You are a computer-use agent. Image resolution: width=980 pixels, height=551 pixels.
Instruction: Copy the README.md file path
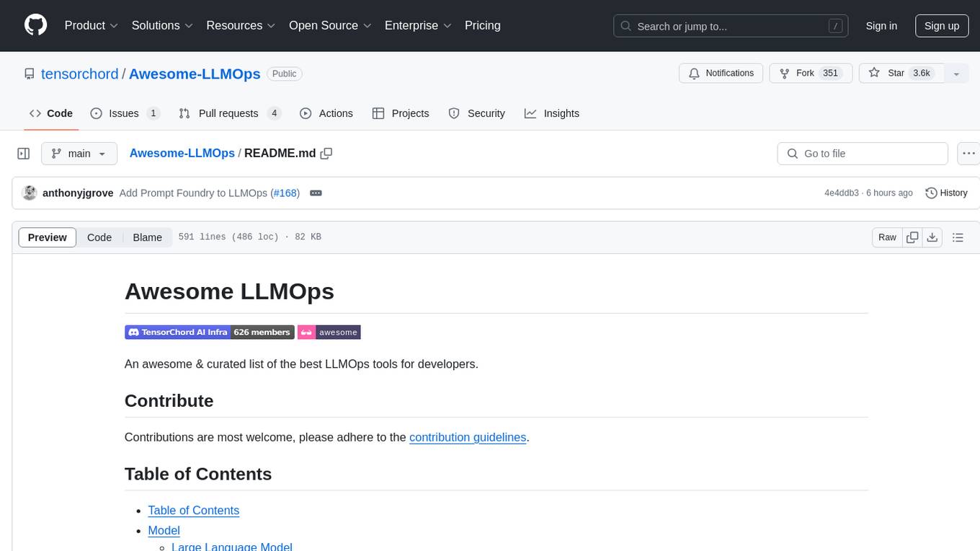click(326, 153)
